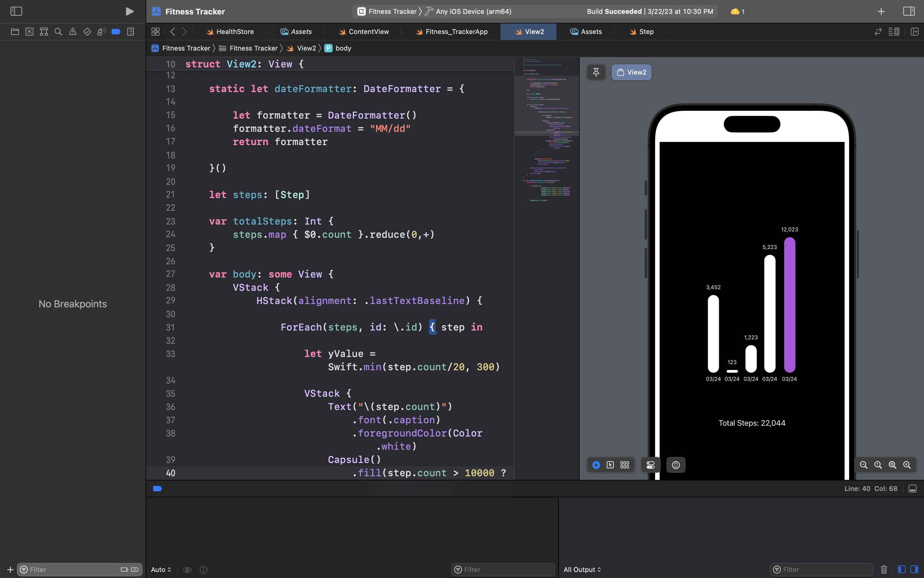Add a breakpoint with plus button

(x=10, y=570)
